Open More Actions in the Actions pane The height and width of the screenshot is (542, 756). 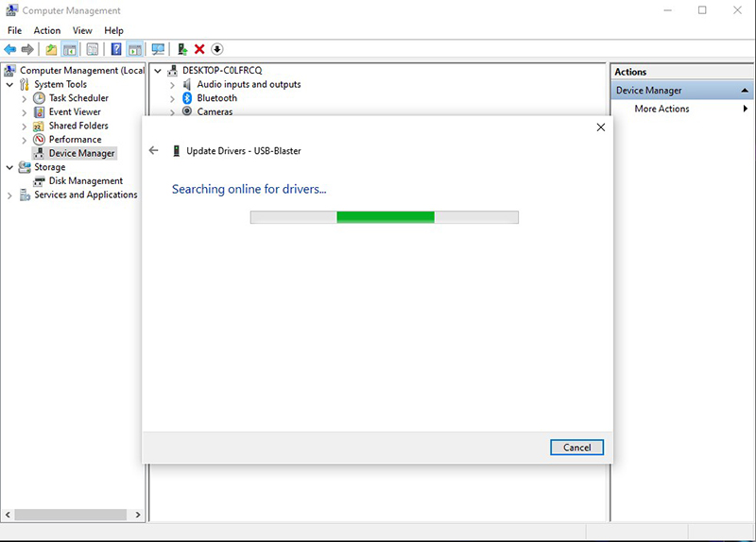click(x=661, y=109)
